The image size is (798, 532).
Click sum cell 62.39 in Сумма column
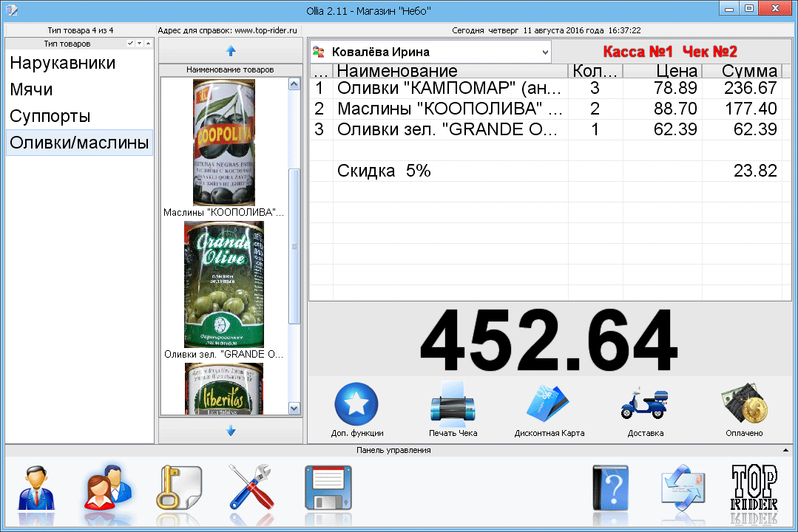[x=743, y=130]
